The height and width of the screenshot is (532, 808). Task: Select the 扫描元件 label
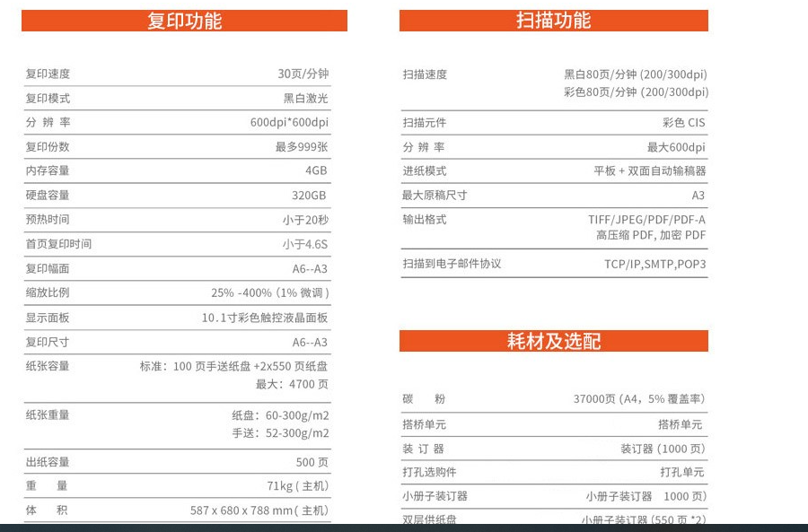426,123
